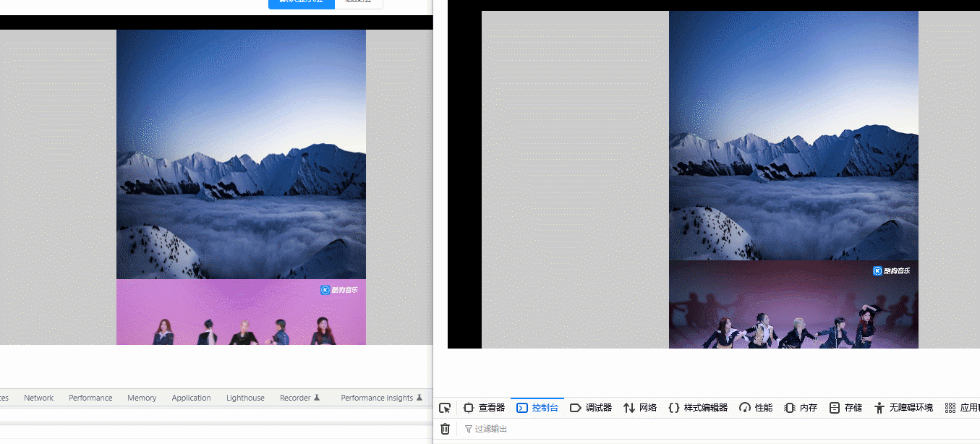The height and width of the screenshot is (444, 980).
Task: Select the pink dancers video in the left window
Action: [241, 312]
